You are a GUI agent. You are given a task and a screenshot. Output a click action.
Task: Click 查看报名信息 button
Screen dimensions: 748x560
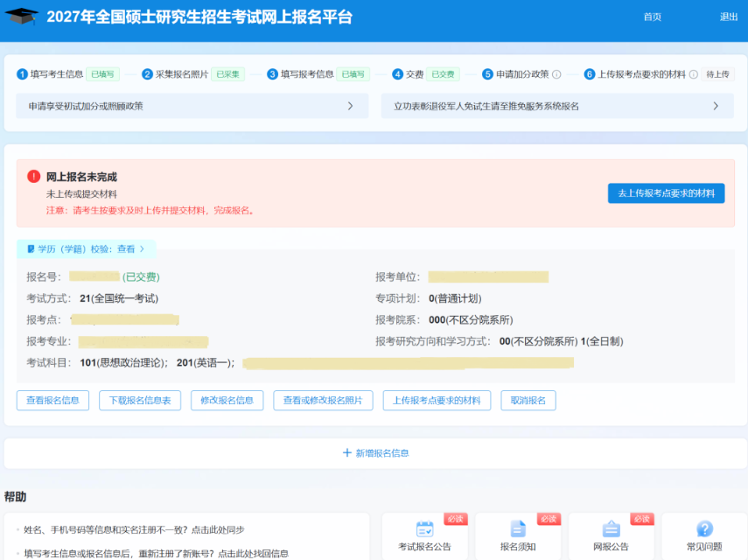[x=52, y=400]
